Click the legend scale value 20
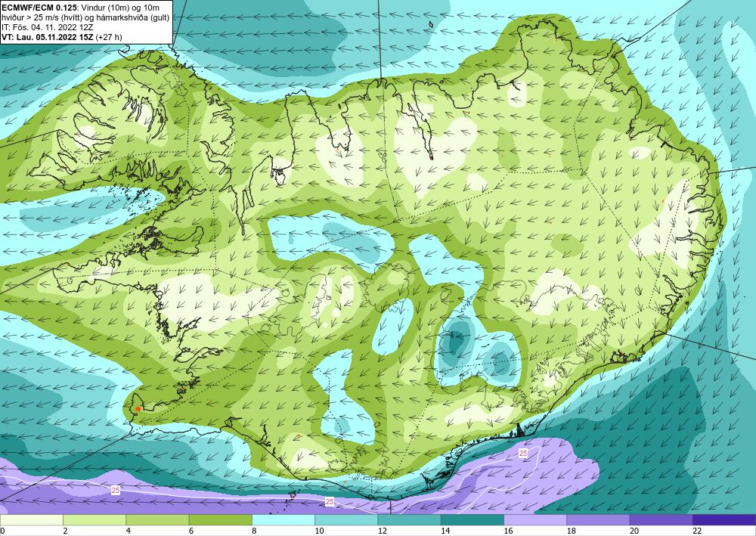This screenshot has height=536, width=756. (x=634, y=531)
